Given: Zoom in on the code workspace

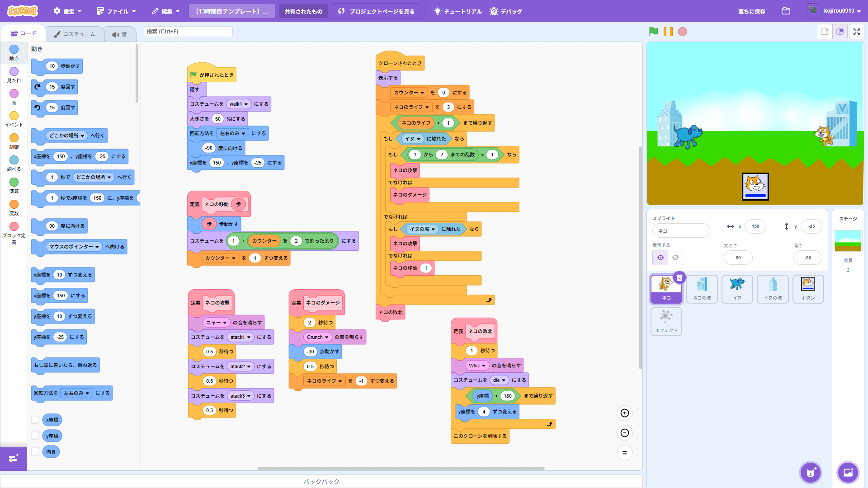Looking at the screenshot, I should (624, 413).
